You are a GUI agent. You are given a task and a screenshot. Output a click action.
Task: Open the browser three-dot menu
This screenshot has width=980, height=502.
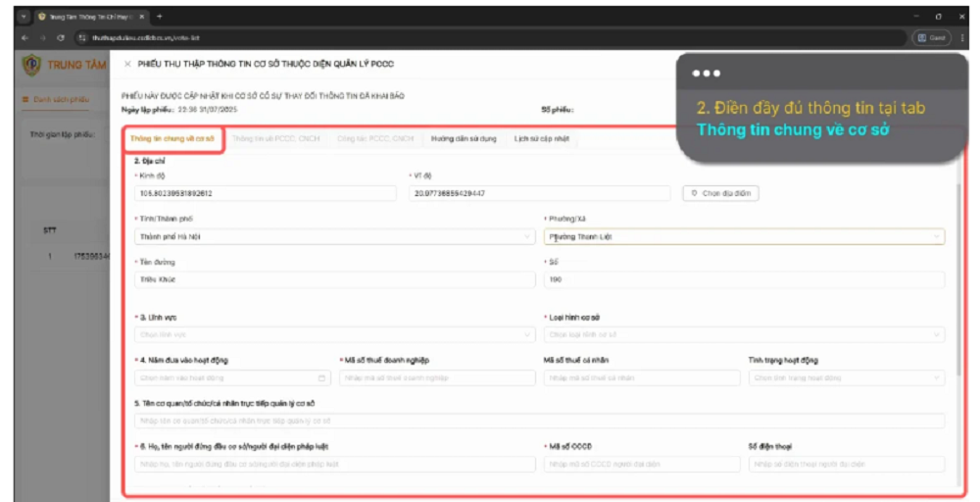click(962, 37)
